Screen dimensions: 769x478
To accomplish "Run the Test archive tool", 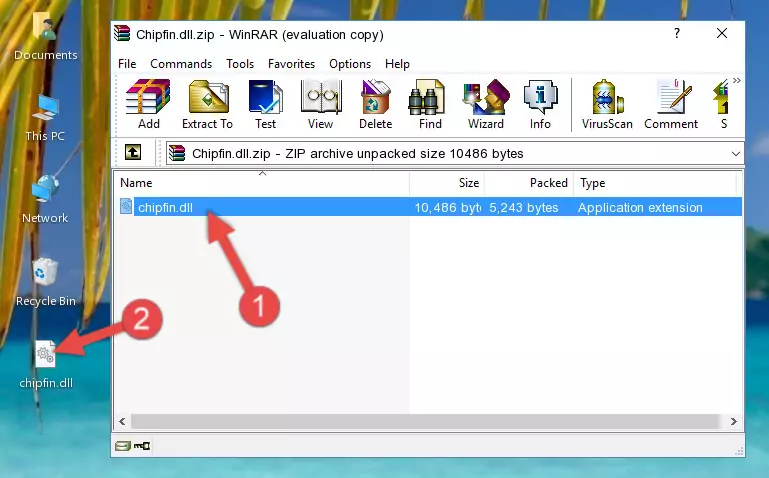I will pos(265,104).
